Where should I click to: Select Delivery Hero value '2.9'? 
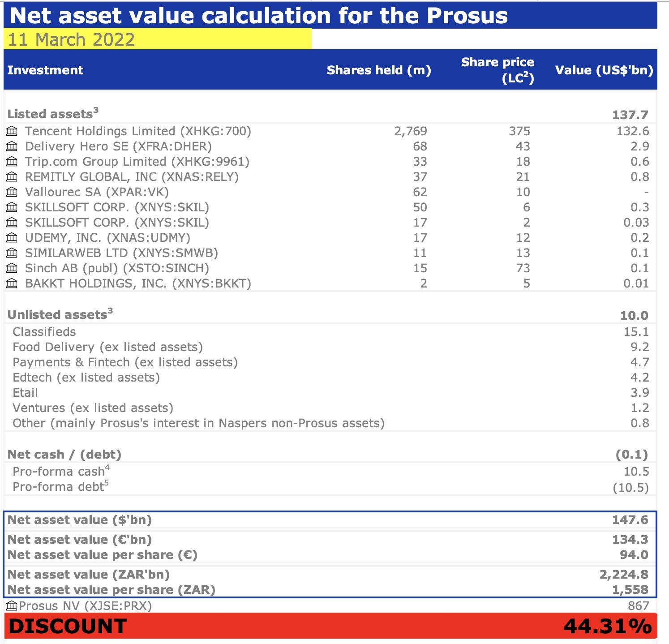[x=640, y=146]
